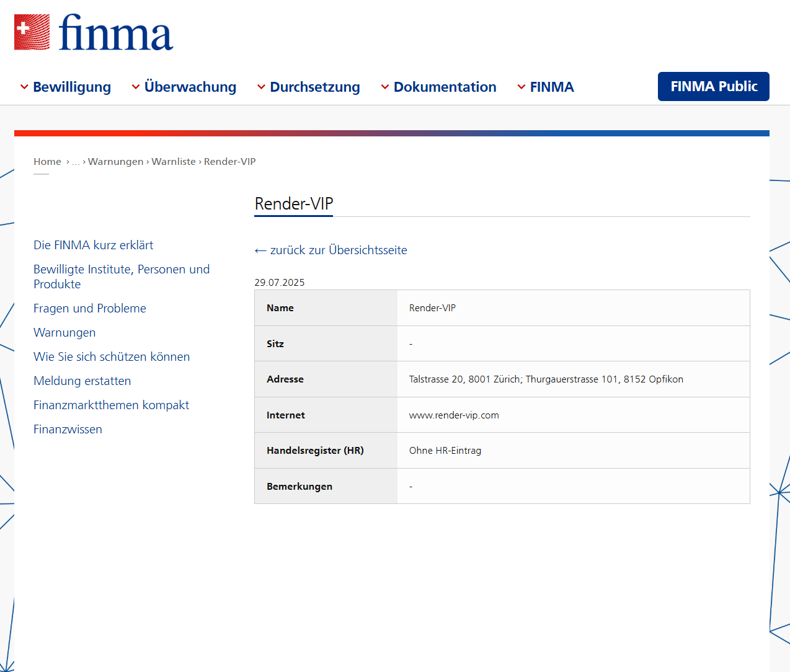Click the Adresse value Talstrasse cell
This screenshot has height=672, width=790.
pyautogui.click(x=573, y=379)
